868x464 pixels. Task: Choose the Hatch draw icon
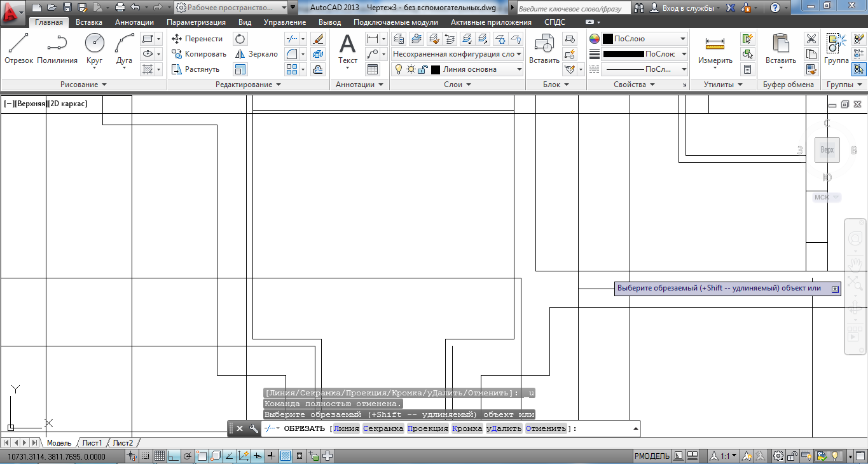[x=148, y=69]
